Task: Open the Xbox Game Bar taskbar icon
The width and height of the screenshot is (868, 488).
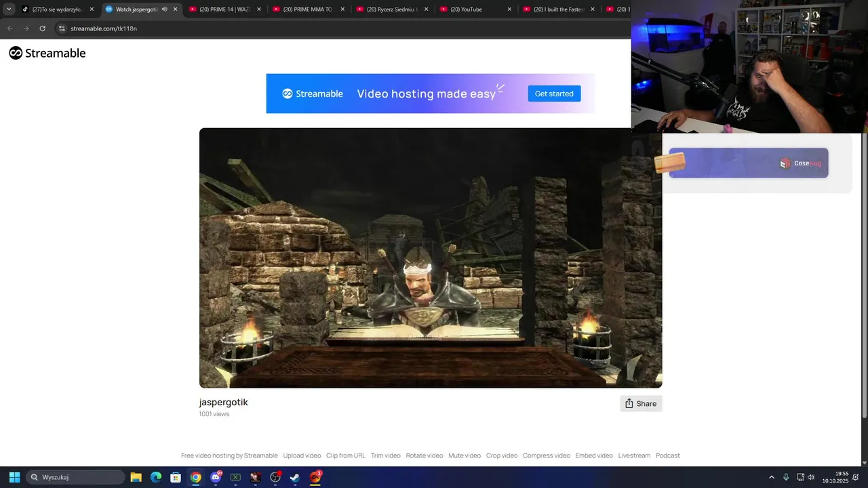Action: click(235, 477)
